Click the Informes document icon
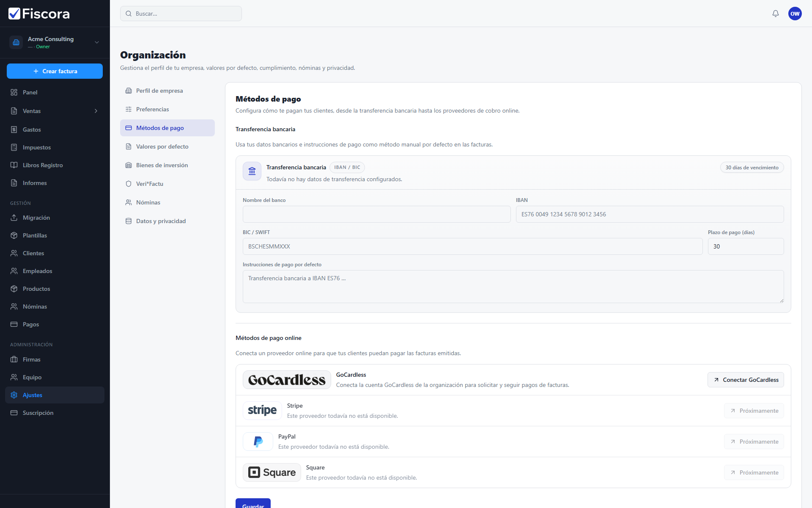Image resolution: width=812 pixels, height=508 pixels. (14, 183)
